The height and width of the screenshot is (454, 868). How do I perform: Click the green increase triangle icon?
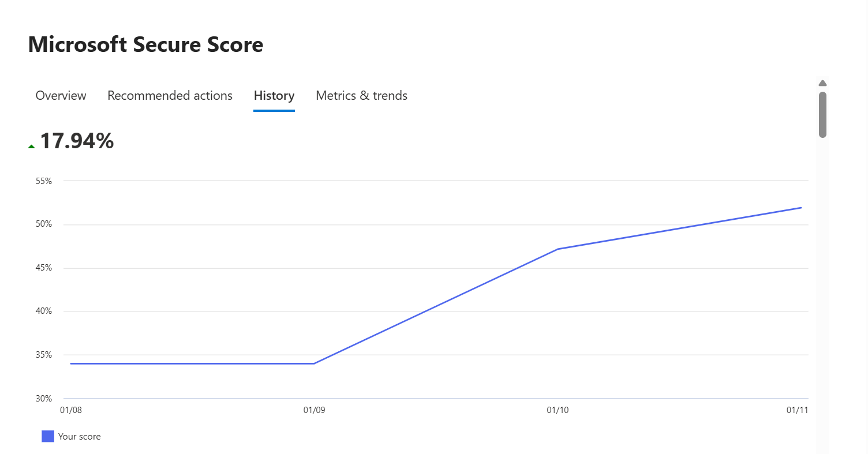coord(31,147)
